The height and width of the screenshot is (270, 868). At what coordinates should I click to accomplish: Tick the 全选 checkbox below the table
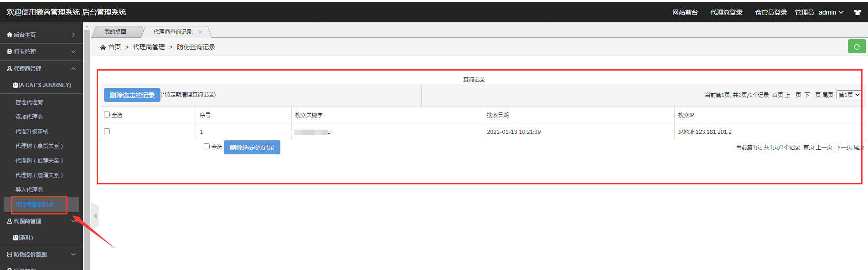click(207, 146)
